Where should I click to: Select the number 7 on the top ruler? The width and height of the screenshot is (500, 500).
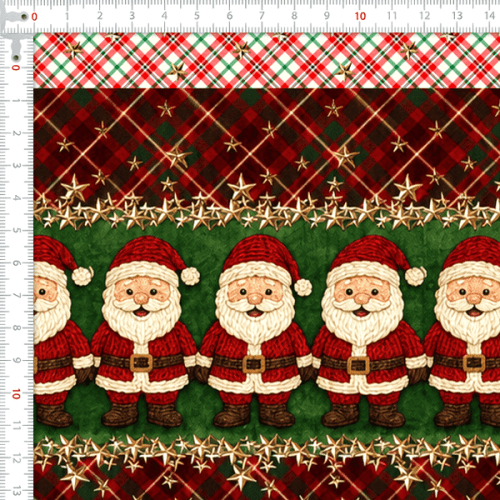pos(262,16)
